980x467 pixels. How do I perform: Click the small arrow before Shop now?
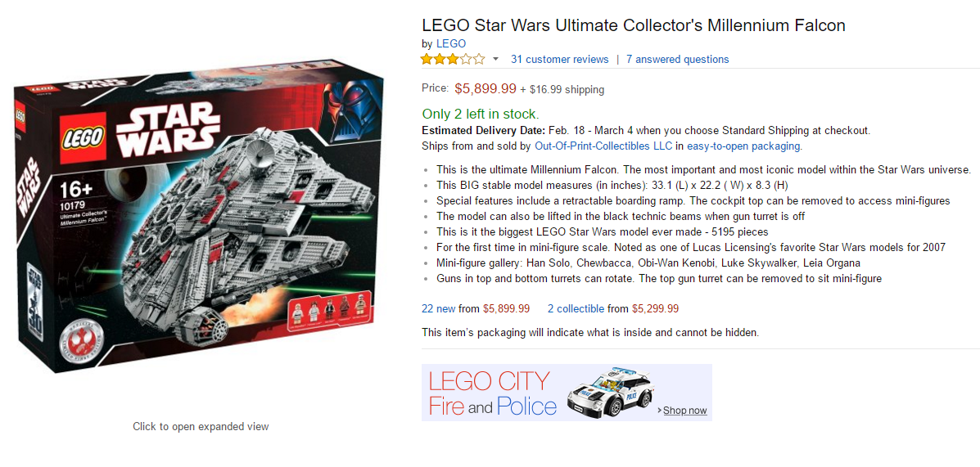point(659,411)
